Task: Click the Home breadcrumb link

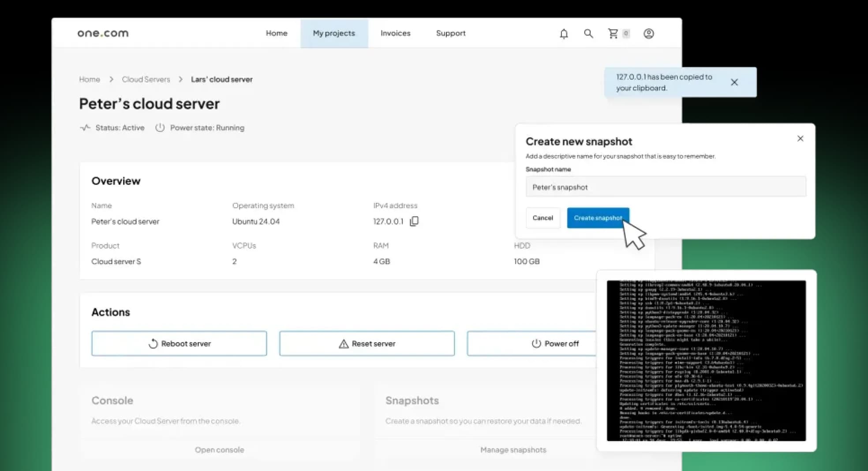Action: (x=90, y=79)
